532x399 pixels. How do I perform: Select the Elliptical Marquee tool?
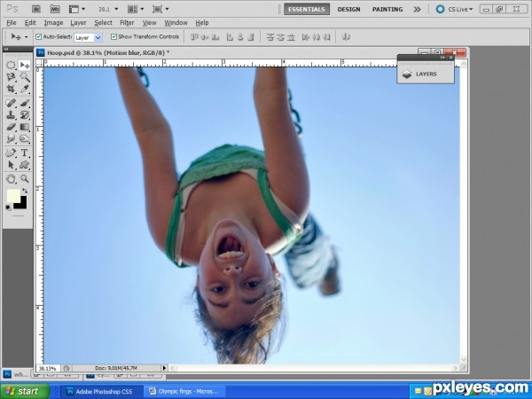pos(11,65)
